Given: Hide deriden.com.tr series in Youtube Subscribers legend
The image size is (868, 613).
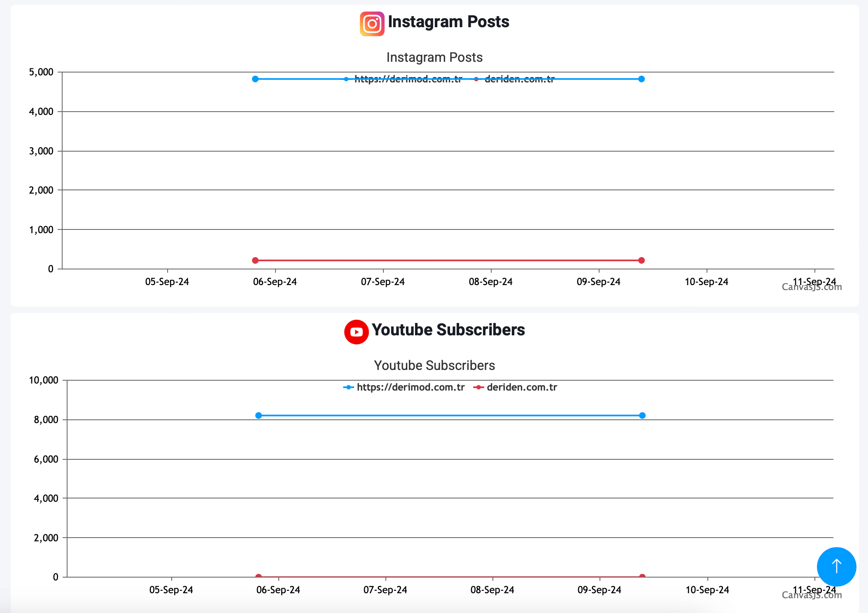Looking at the screenshot, I should (x=521, y=387).
